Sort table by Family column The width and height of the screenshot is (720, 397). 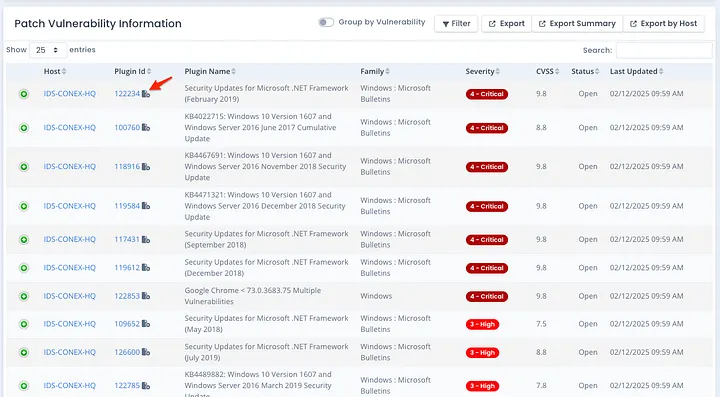[x=375, y=71]
